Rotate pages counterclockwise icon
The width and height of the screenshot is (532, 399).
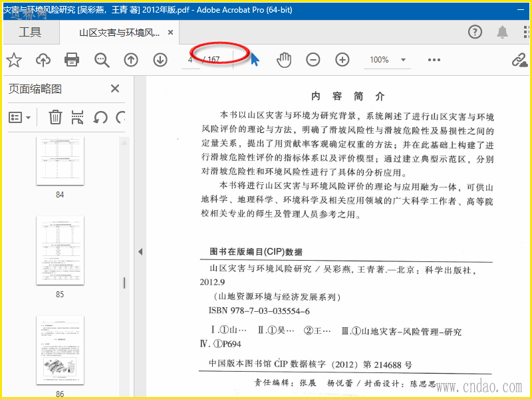tap(100, 118)
